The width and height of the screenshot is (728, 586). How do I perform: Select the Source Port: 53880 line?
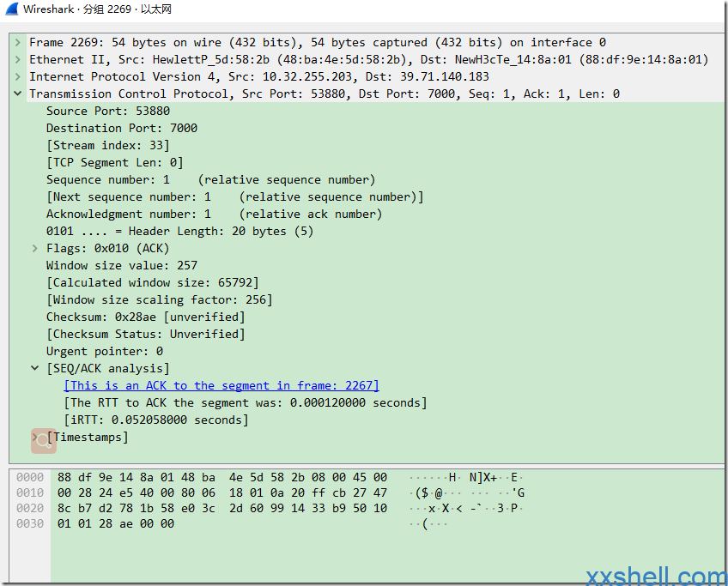point(108,112)
